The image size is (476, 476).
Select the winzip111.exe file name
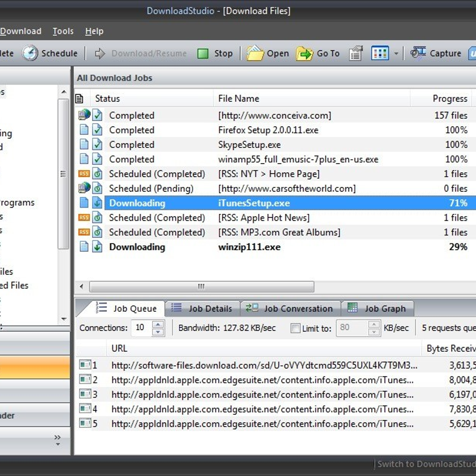[249, 247]
